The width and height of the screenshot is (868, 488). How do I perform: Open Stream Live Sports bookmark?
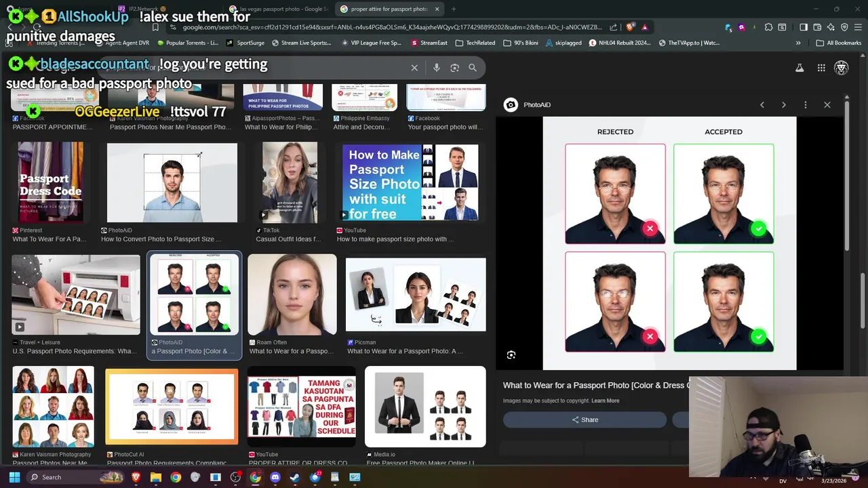coord(301,43)
